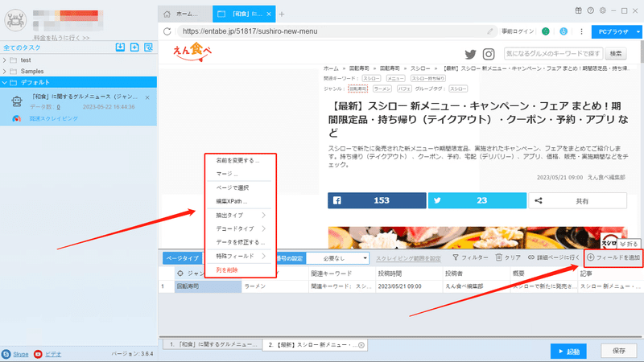This screenshot has height=362, width=644.
Task: Click the ページタイプ button
Action: click(184, 258)
